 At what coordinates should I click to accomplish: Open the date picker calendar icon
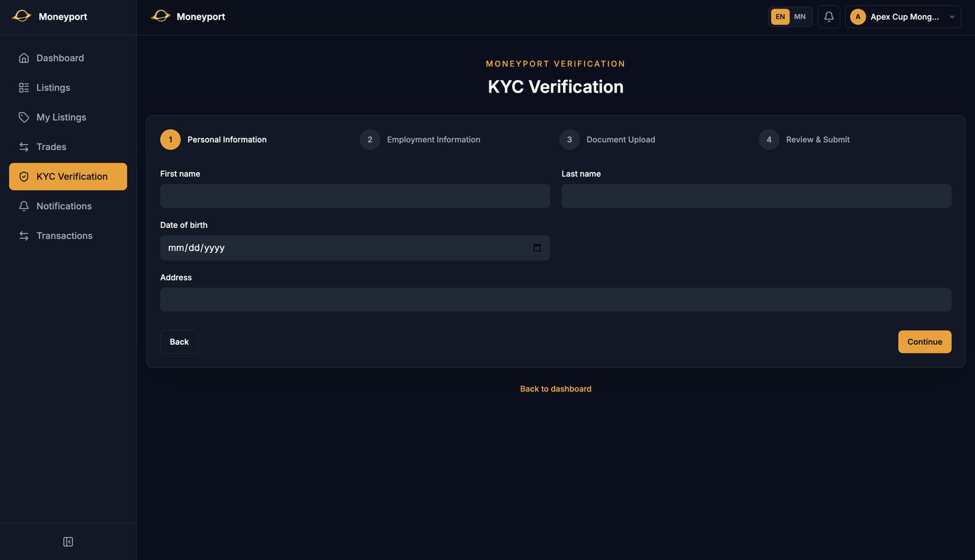click(x=537, y=248)
